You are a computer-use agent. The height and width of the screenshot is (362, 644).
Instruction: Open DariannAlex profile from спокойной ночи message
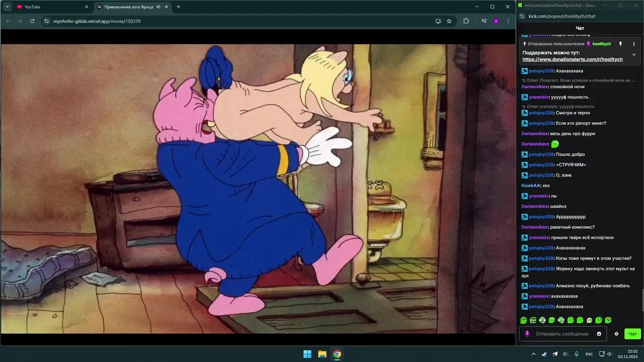[534, 86]
